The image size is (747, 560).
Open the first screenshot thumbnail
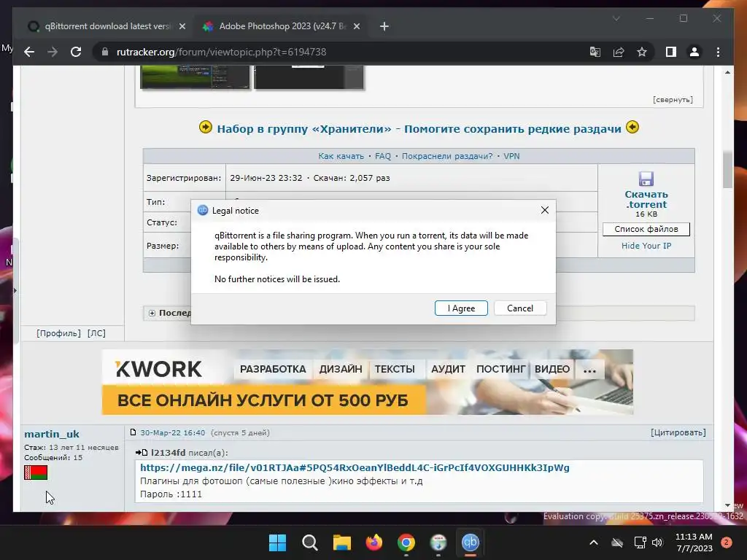pos(196,77)
